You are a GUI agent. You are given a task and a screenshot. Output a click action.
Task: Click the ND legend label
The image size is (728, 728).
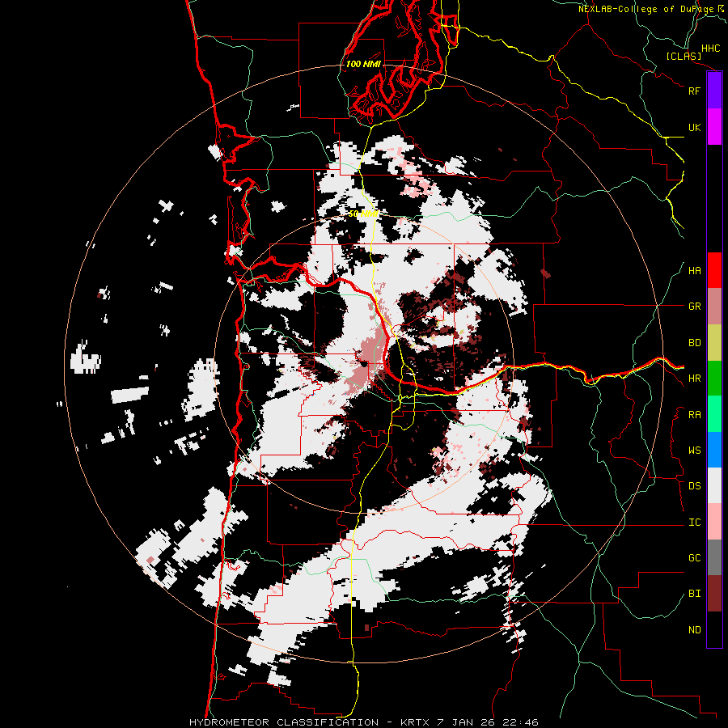694,630
